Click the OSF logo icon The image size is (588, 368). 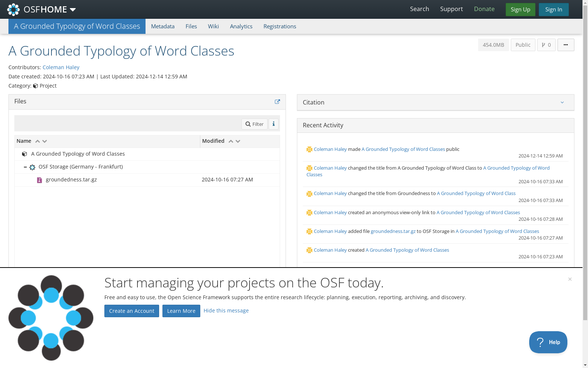pyautogui.click(x=14, y=10)
